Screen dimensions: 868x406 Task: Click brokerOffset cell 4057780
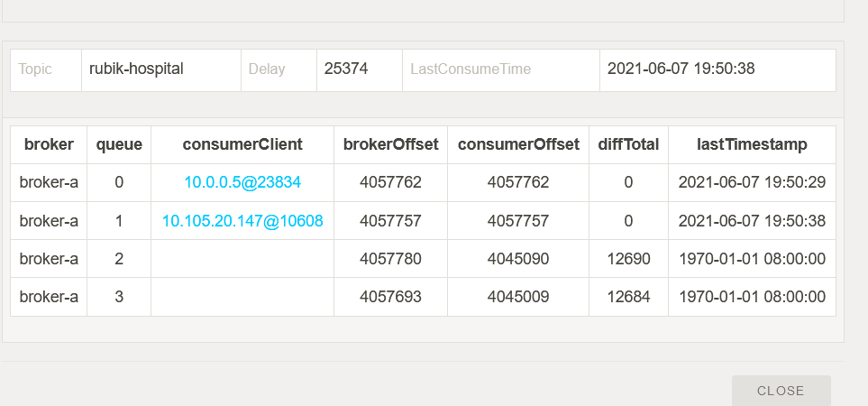pyautogui.click(x=390, y=259)
